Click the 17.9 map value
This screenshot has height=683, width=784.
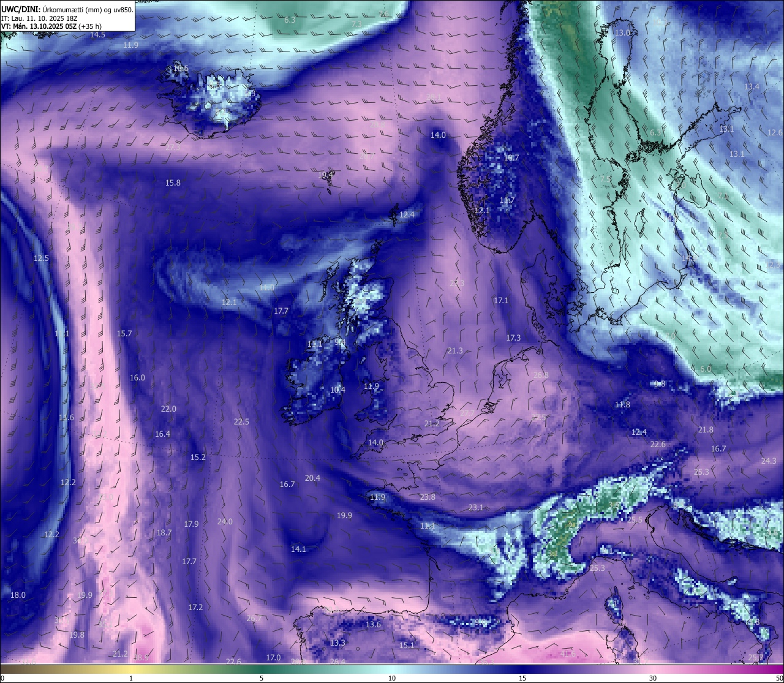pos(191,524)
